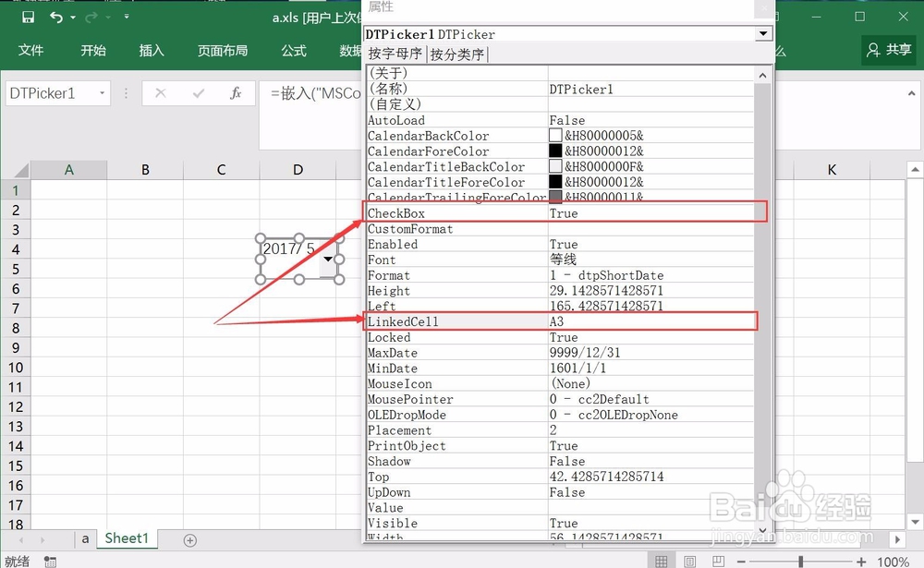Collapse the formula bar with the chevron
The width and height of the screenshot is (924, 568).
[x=912, y=93]
